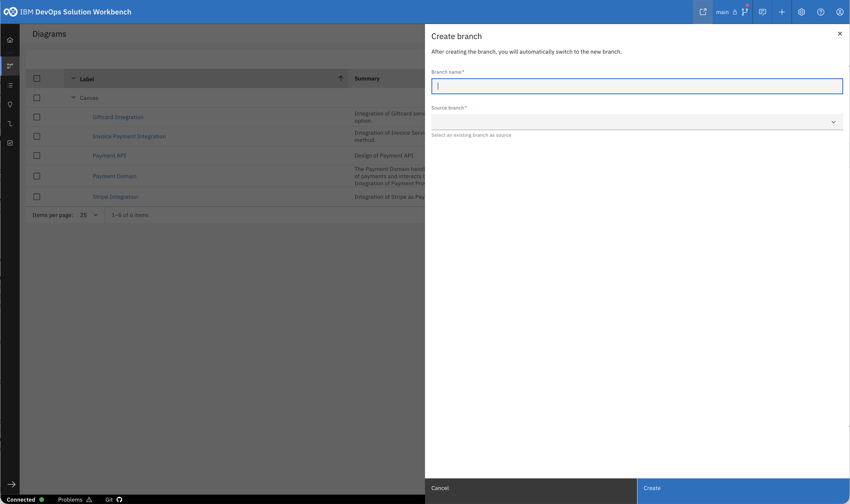Open the help question mark icon
This screenshot has height=504, width=850.
[821, 12]
